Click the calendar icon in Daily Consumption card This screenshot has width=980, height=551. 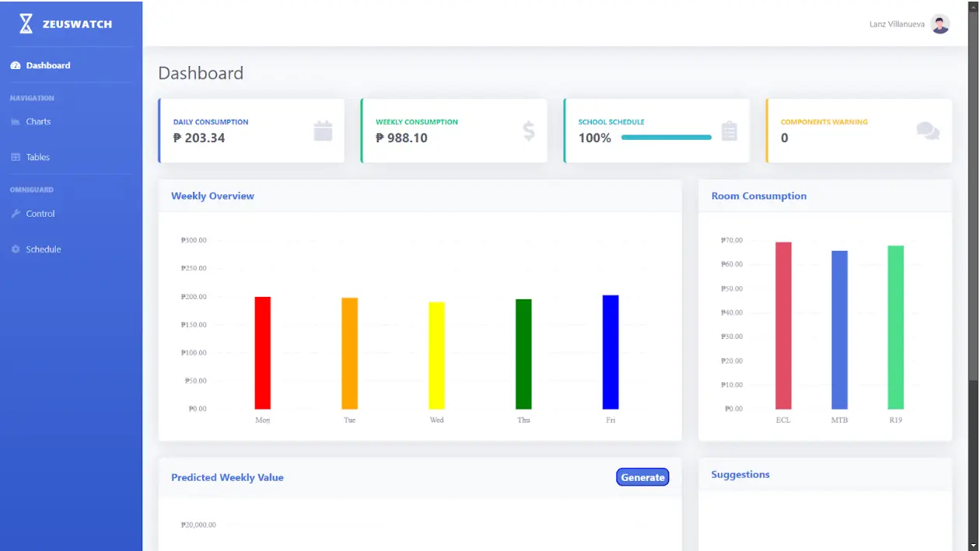323,131
